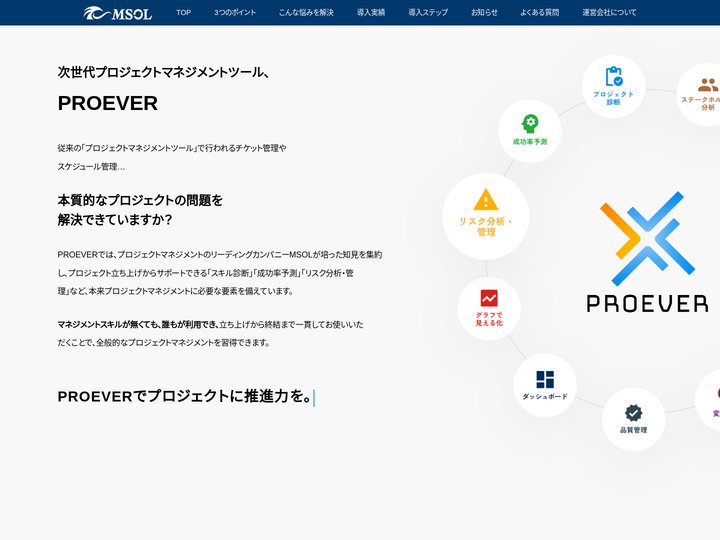
Task: Click the PROEVER X logo graphic
Action: (647, 238)
